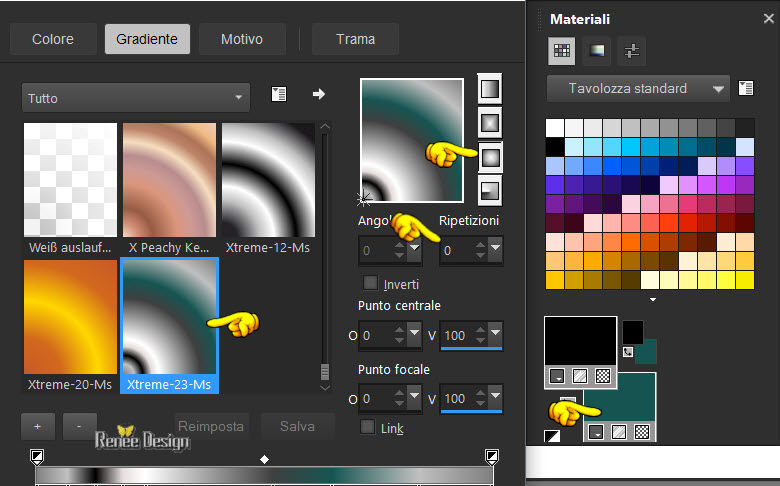Click the view options icon beside Tutto
780x486 pixels.
point(279,94)
